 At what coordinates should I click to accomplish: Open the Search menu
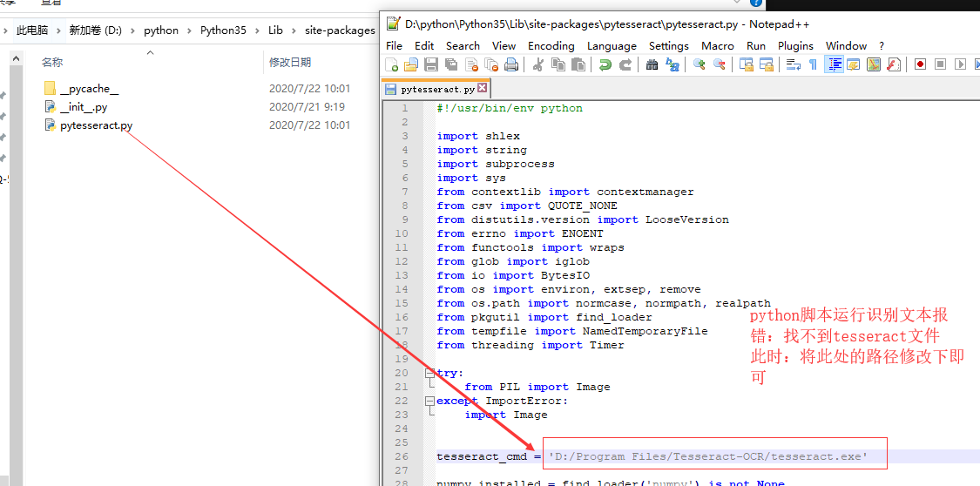pyautogui.click(x=463, y=45)
